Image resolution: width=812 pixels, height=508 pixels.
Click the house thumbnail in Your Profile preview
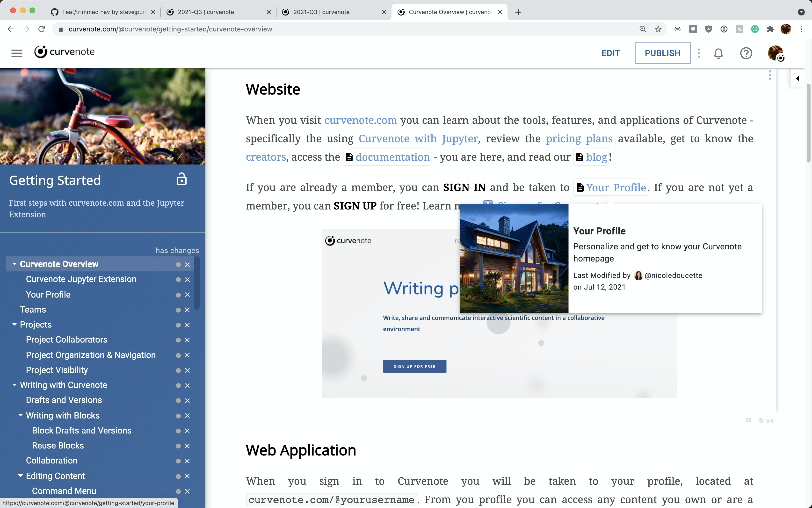tap(514, 258)
